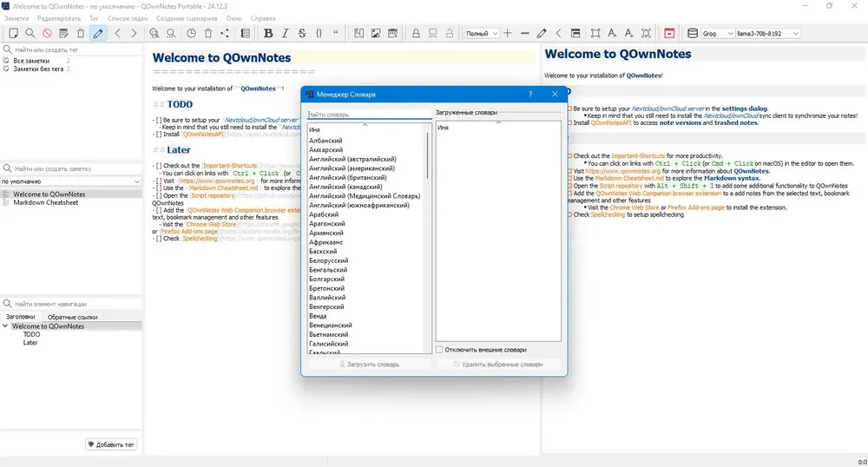This screenshot has height=467, width=868.
Task: Apply italic formatting icon
Action: [285, 33]
